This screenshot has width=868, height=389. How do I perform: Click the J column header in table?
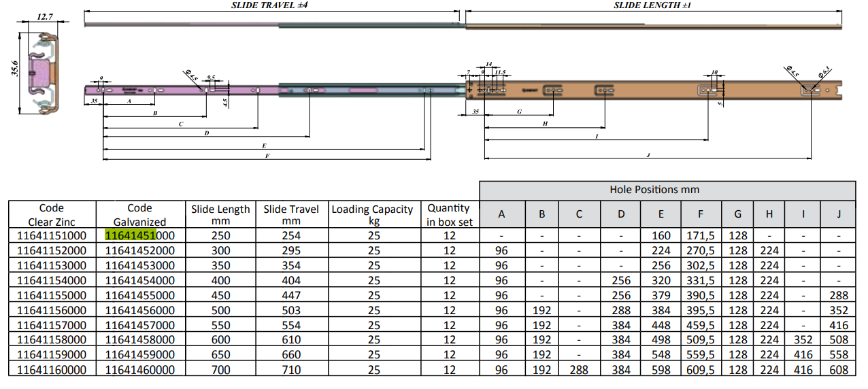point(839,214)
